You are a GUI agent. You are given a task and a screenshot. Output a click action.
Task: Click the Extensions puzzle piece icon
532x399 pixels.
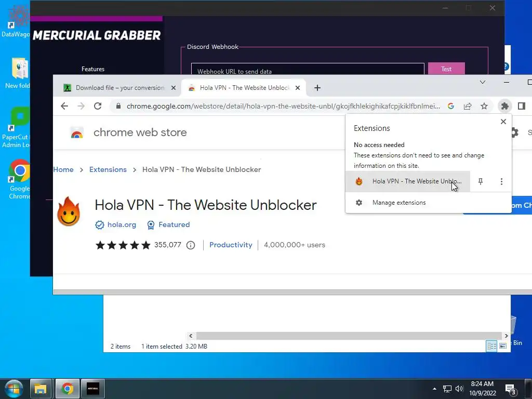coord(505,106)
